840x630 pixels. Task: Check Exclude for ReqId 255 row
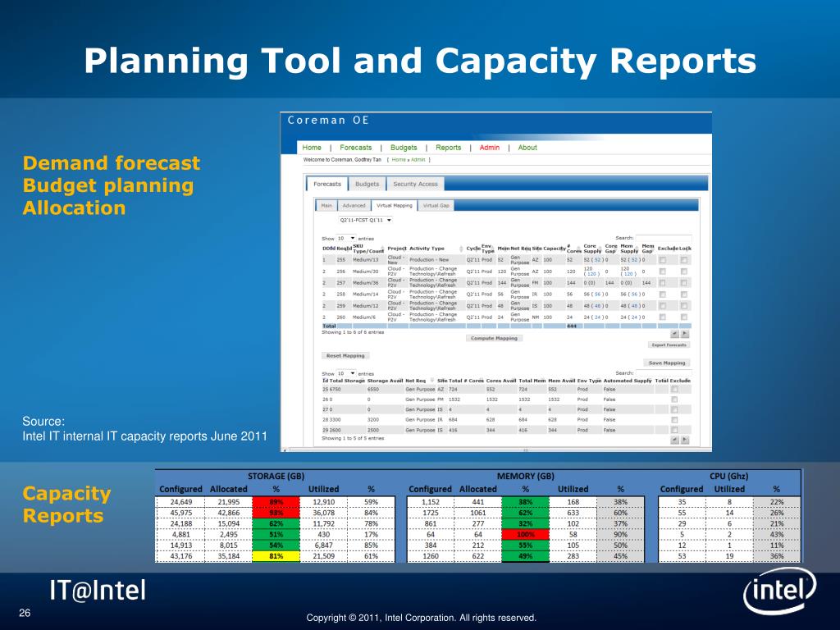coord(663,260)
